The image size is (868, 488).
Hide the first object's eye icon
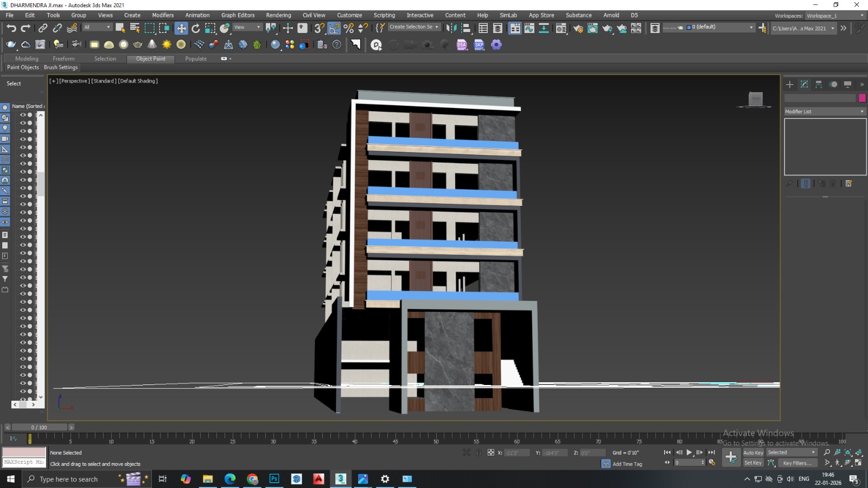pos(23,115)
